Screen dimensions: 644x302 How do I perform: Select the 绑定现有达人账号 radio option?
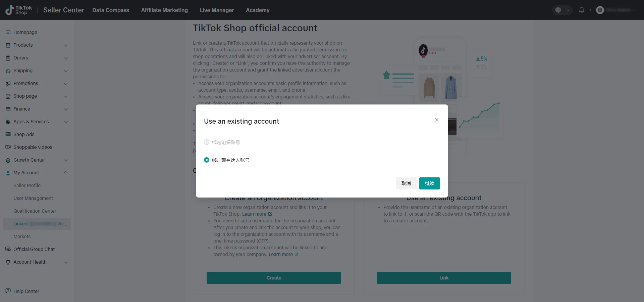pos(207,160)
